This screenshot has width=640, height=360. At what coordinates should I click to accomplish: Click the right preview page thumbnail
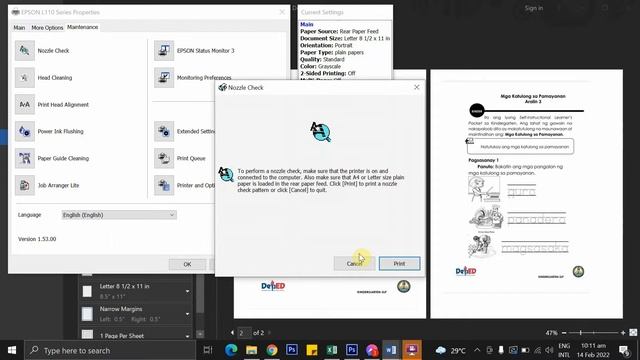(527, 194)
